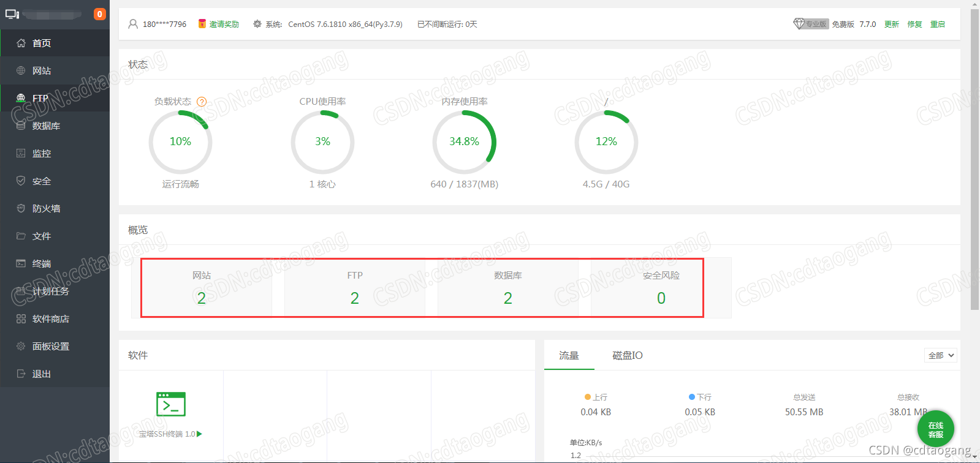Open the 邀请奖励 invite reward link

224,24
